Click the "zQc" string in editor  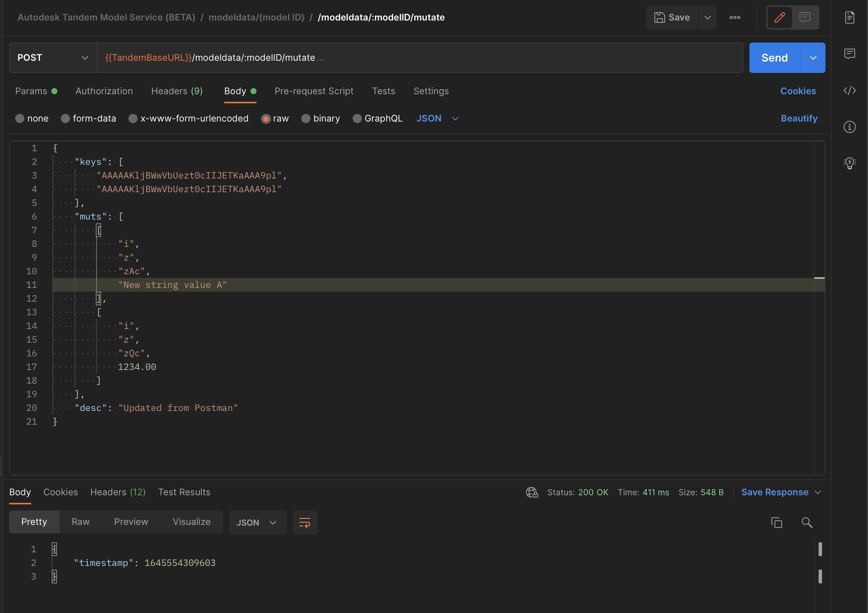[x=131, y=354]
